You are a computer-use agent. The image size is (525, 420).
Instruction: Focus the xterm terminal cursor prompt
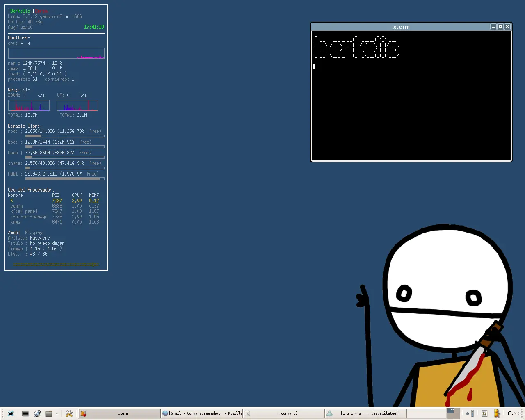[x=314, y=66]
